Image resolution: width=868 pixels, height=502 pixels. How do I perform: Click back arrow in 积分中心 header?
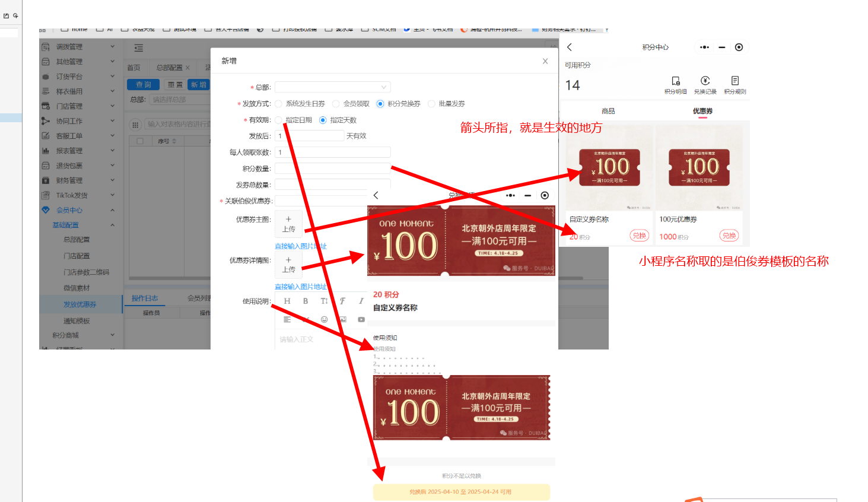tap(570, 47)
